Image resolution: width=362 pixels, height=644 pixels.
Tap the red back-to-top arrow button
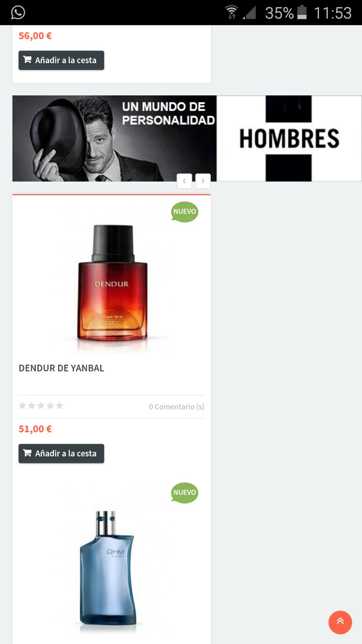[x=340, y=622]
